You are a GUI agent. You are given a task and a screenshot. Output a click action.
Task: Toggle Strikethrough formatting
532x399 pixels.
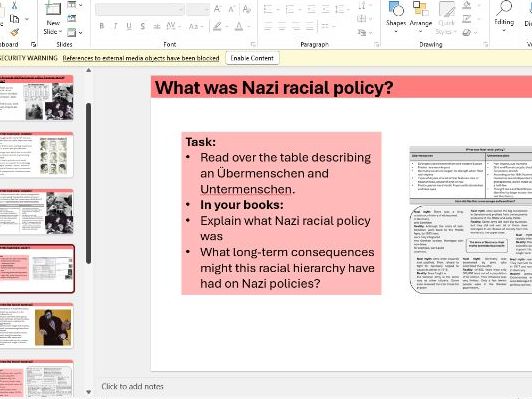pyautogui.click(x=157, y=26)
